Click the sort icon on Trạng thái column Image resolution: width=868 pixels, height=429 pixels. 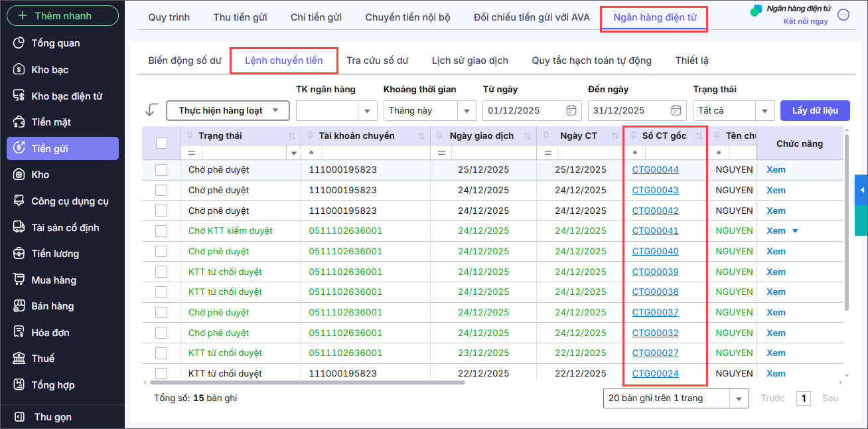pyautogui.click(x=293, y=136)
